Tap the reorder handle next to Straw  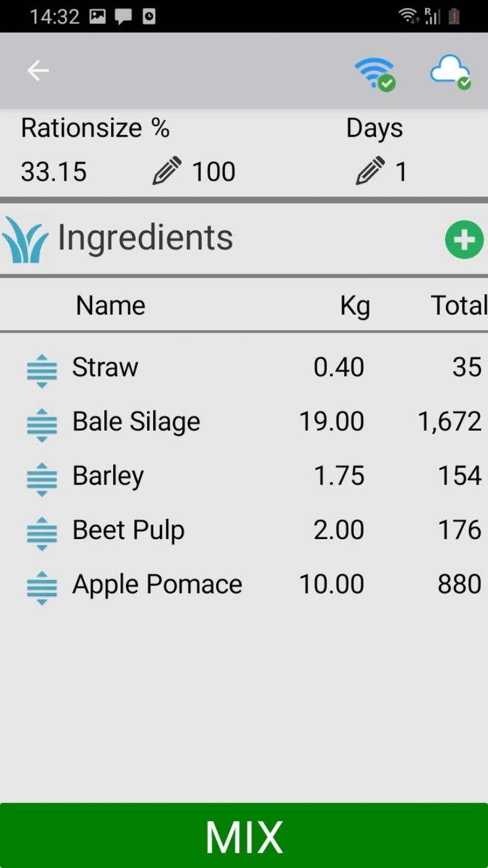pyautogui.click(x=42, y=371)
